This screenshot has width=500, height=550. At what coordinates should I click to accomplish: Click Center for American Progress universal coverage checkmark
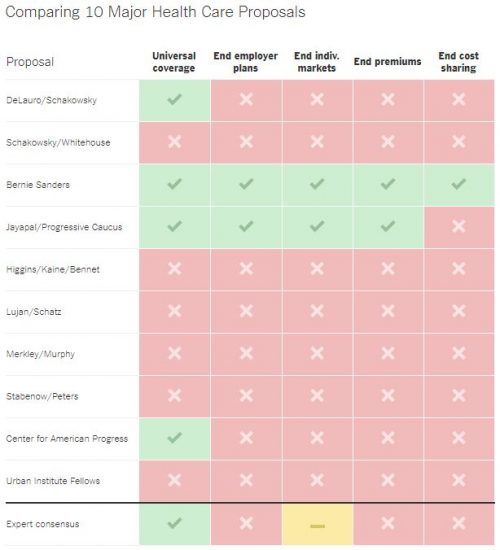point(174,438)
